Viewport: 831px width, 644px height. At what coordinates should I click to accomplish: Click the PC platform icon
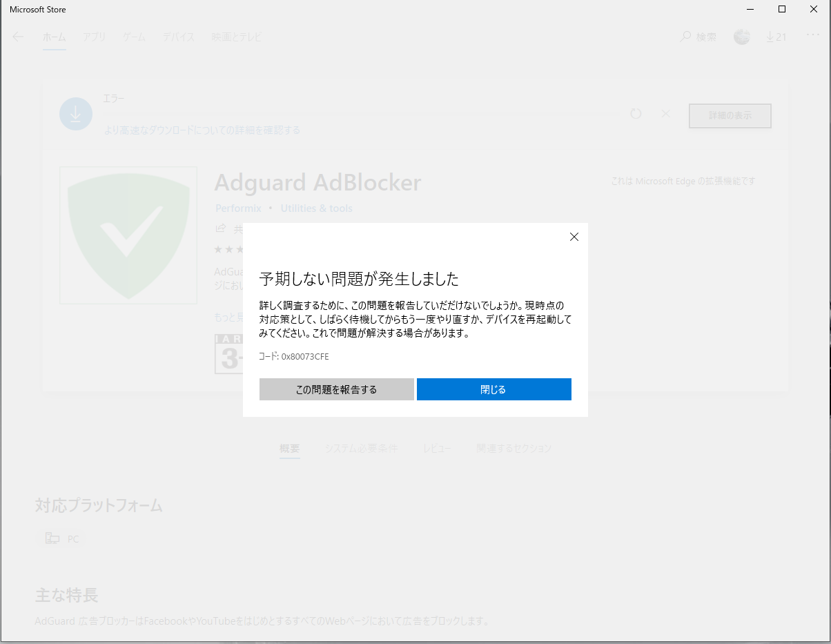(x=52, y=539)
